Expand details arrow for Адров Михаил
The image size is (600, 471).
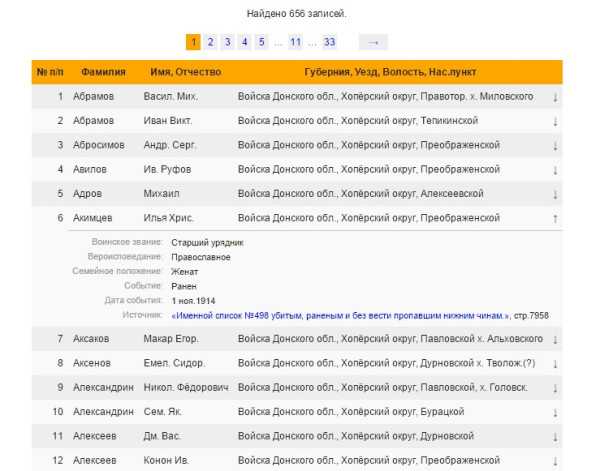pyautogui.click(x=555, y=194)
